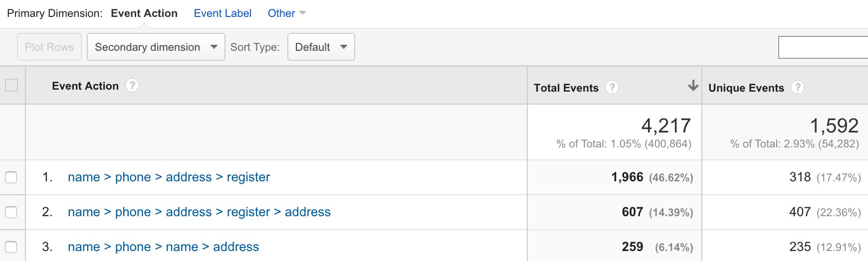The height and width of the screenshot is (261, 868).
Task: Switch primary dimension to Event Label
Action: (x=222, y=13)
